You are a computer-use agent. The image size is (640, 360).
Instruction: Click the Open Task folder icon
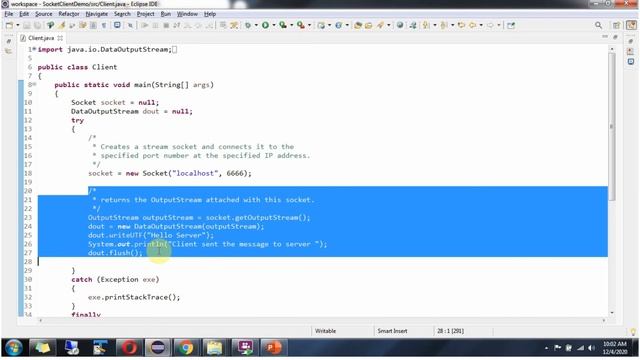(x=369, y=25)
